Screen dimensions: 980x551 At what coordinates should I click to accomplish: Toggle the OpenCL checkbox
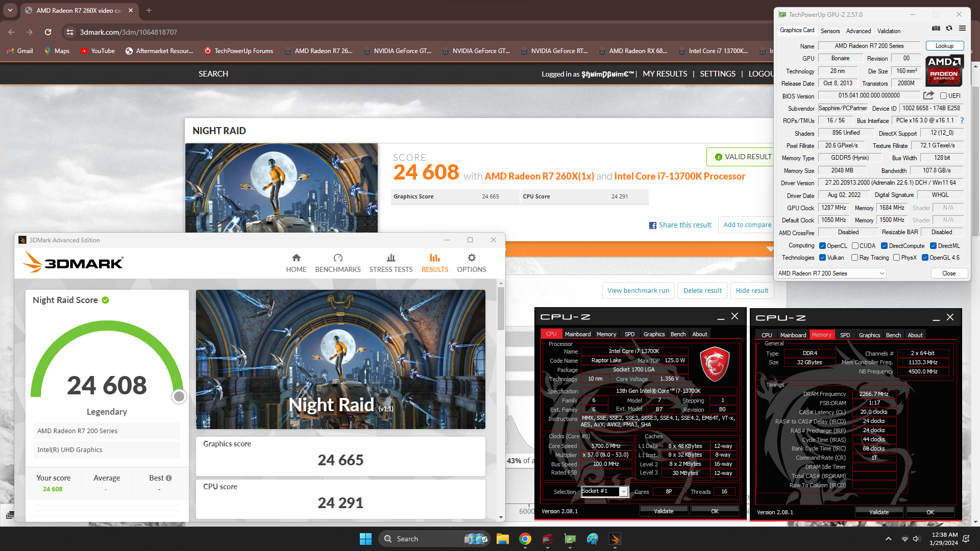[x=822, y=246]
